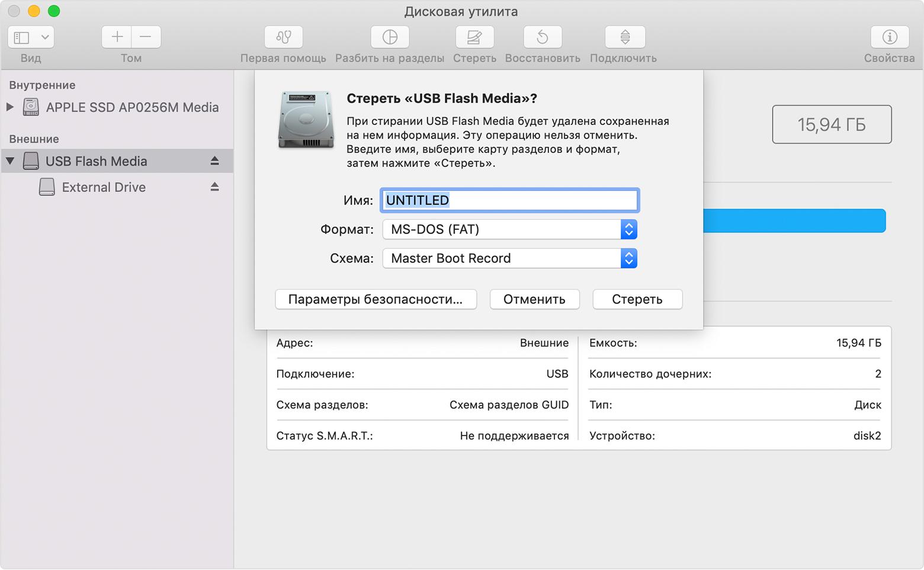Viewport: 924px width, 570px height.
Task: Run First Aid stethoscope tool
Action: 283,37
